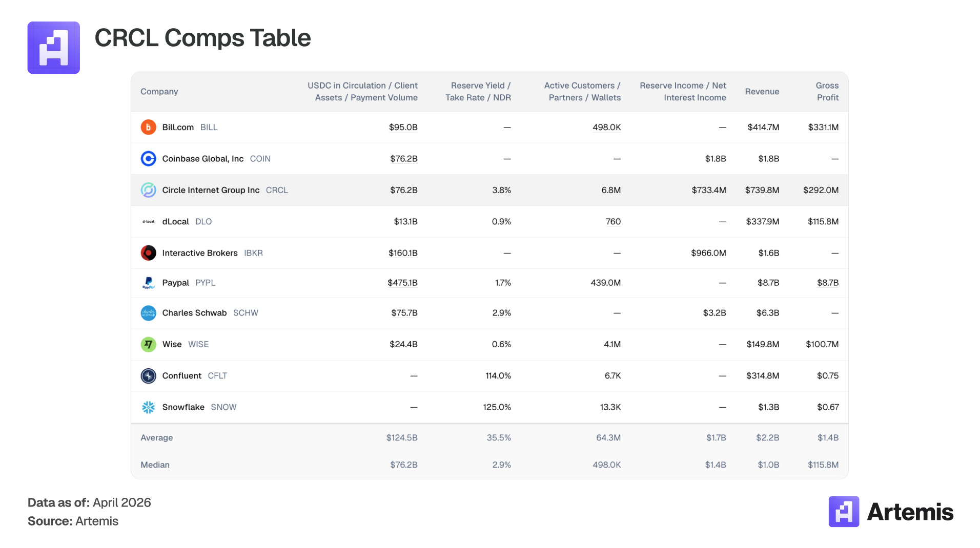Click the Median $115.8M gross profit value
Screen dimensions: 980x548
pos(823,465)
